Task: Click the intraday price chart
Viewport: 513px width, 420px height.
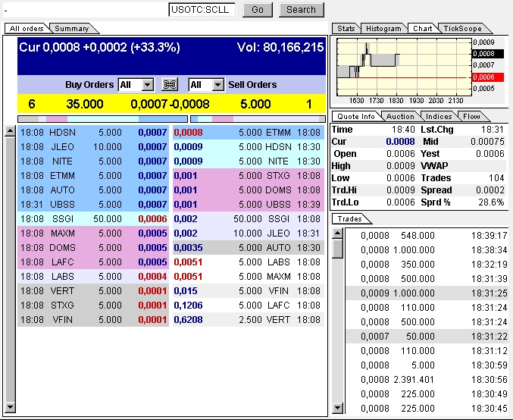Action: (404, 67)
